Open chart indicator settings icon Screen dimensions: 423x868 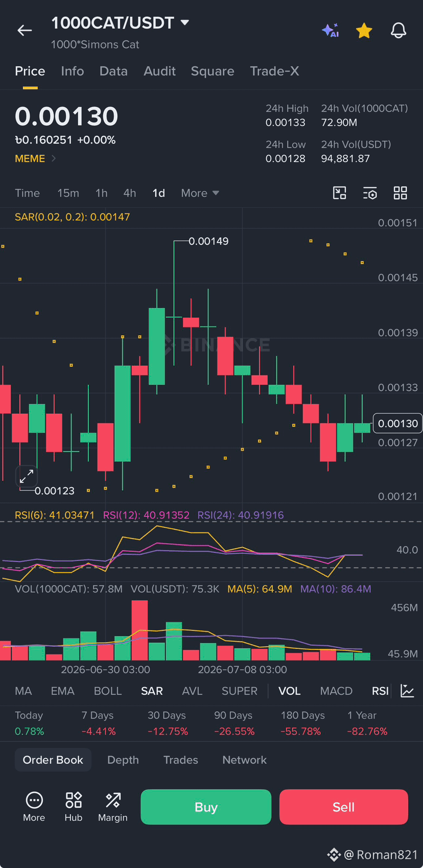point(370,193)
